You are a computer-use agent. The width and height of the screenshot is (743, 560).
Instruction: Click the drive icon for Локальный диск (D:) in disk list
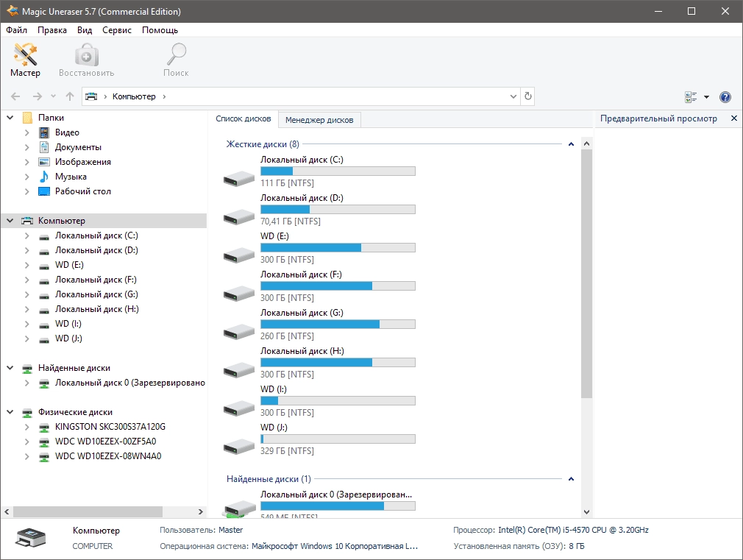(x=239, y=217)
